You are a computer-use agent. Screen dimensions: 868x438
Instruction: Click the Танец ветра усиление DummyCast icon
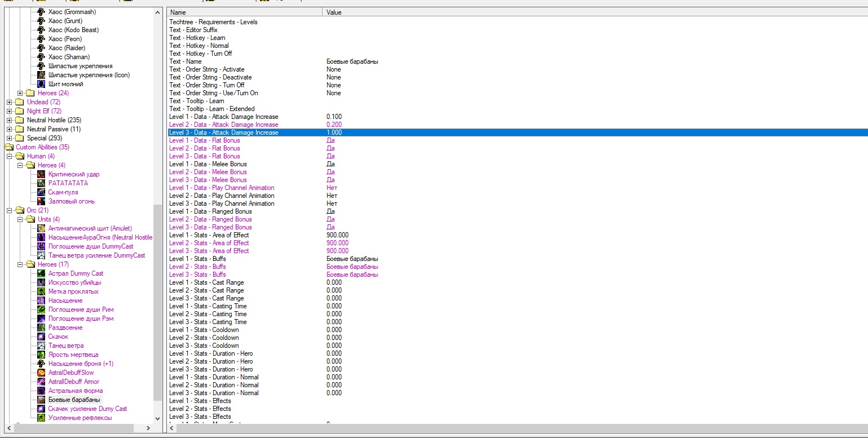tap(41, 255)
